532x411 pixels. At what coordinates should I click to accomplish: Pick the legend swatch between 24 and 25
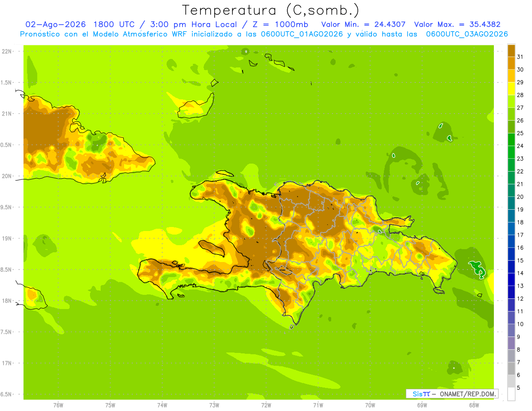tap(511, 140)
